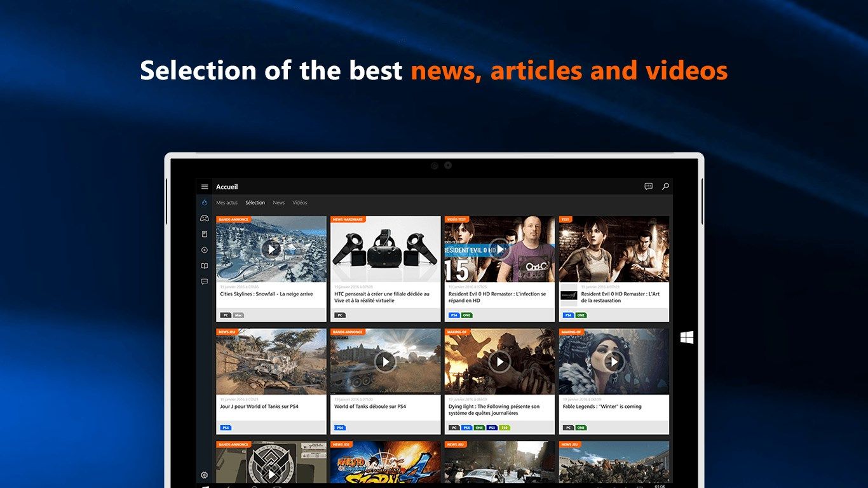Switch to the Mes actus tab

(227, 203)
